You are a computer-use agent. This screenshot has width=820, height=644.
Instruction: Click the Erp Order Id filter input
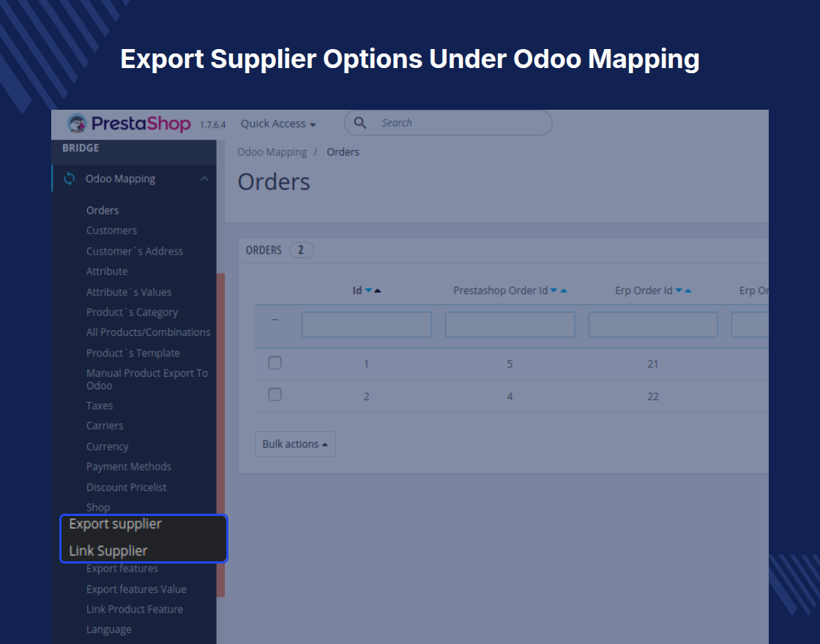click(653, 325)
